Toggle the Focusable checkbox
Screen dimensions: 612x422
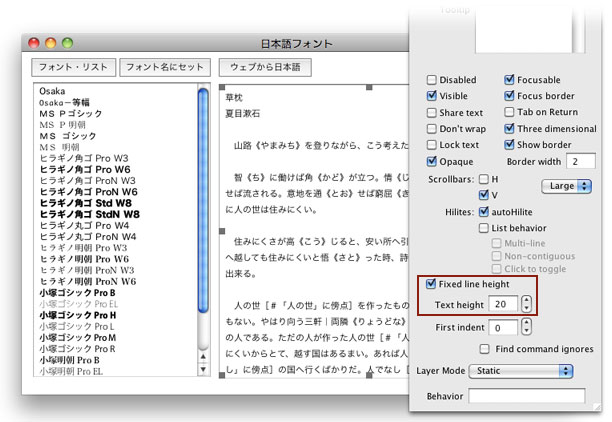(509, 80)
